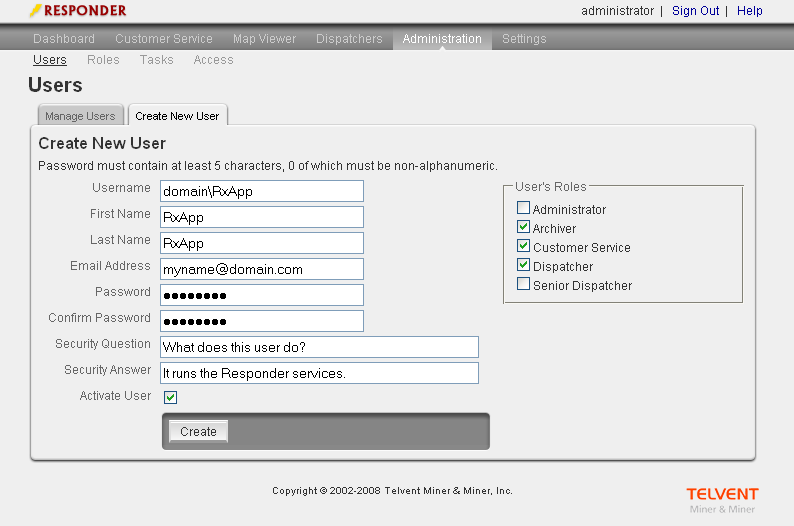Check the Senior Dispatcher role
The height and width of the screenshot is (526, 794).
tap(523, 284)
